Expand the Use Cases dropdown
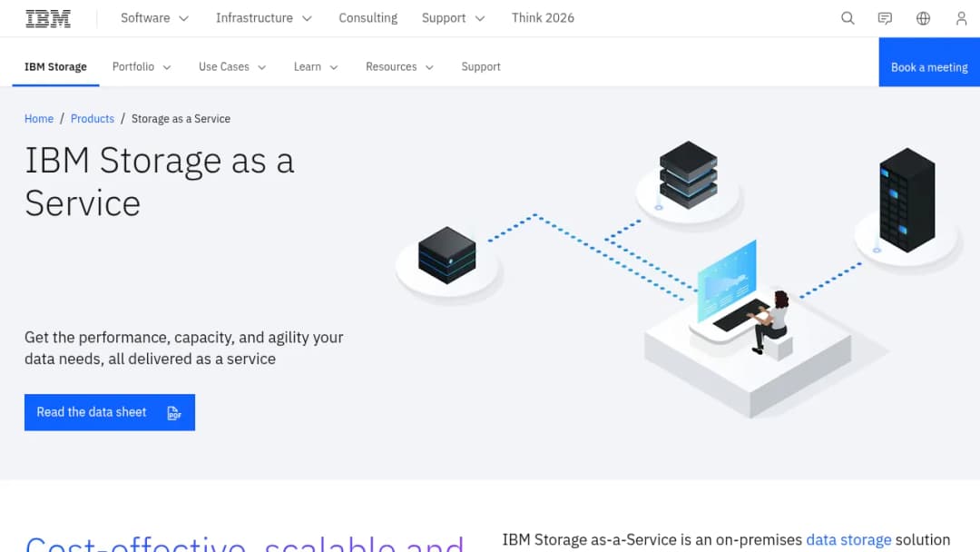Viewport: 980px width, 552px height. pyautogui.click(x=232, y=67)
